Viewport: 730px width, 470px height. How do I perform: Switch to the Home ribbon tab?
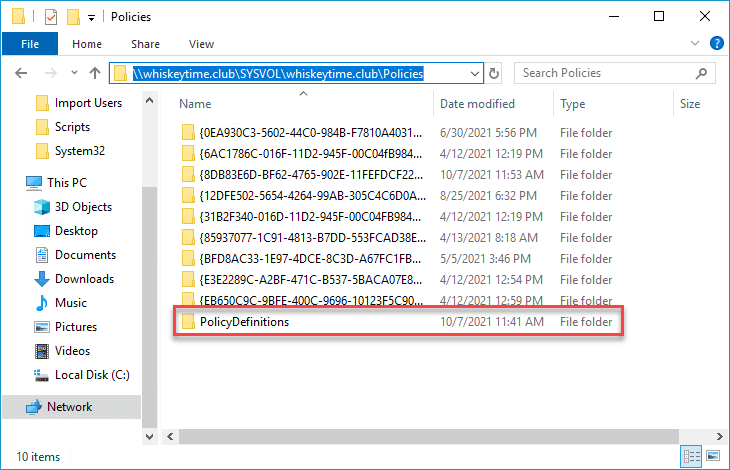87,44
